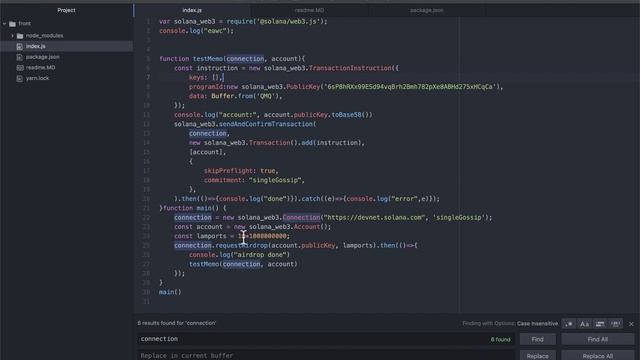Click the package.json file icon
Screen dimensions: 640x360
pyautogui.click(x=20, y=57)
